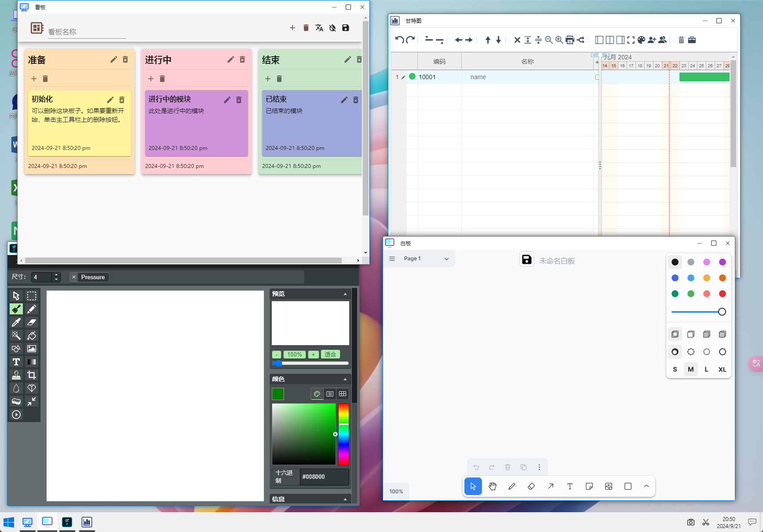
Task: Edit the 初始化 card
Action: (x=110, y=100)
